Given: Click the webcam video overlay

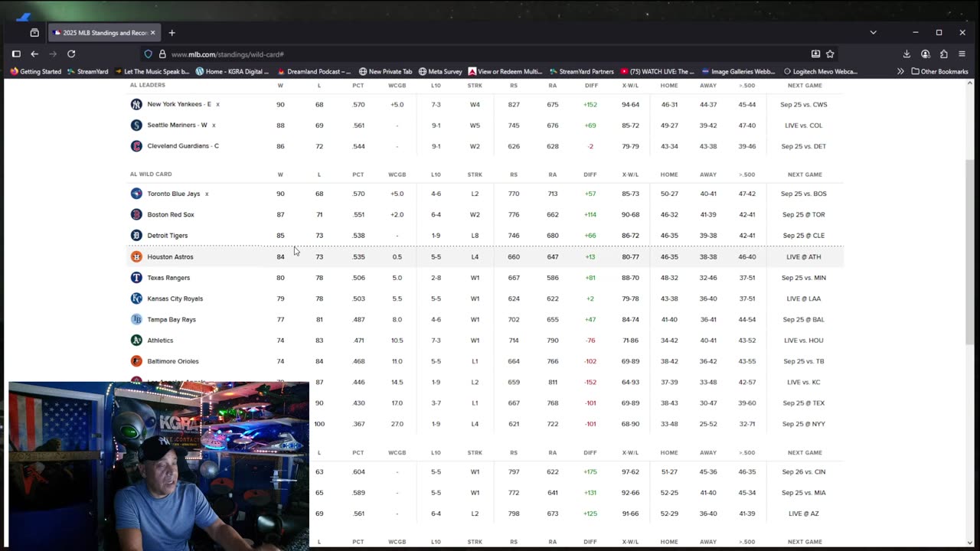Looking at the screenshot, I should point(158,465).
